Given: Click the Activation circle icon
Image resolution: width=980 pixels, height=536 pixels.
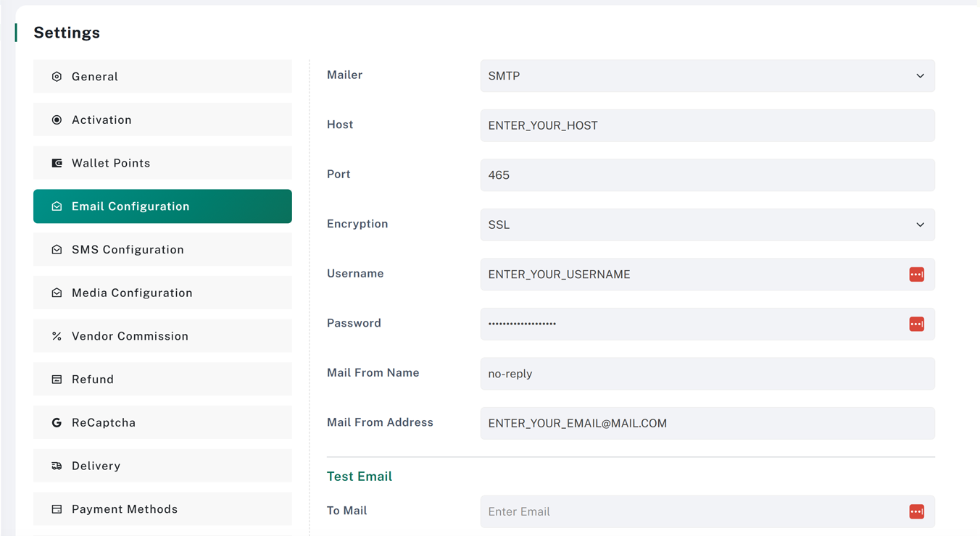Looking at the screenshot, I should (x=57, y=120).
